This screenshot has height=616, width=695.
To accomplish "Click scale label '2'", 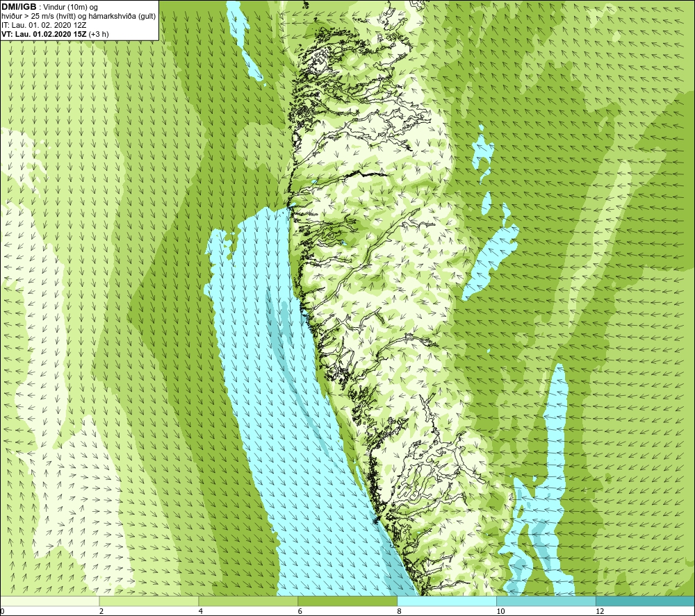I will (101, 612).
